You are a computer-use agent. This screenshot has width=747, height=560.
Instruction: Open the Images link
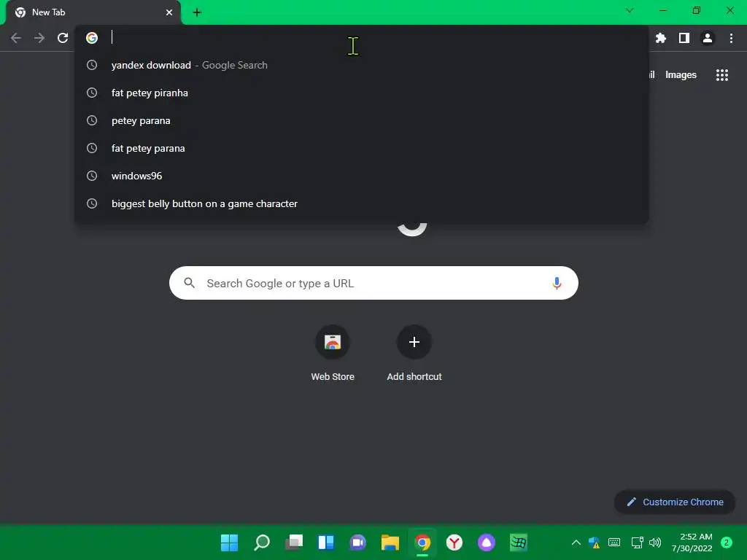[x=681, y=75]
